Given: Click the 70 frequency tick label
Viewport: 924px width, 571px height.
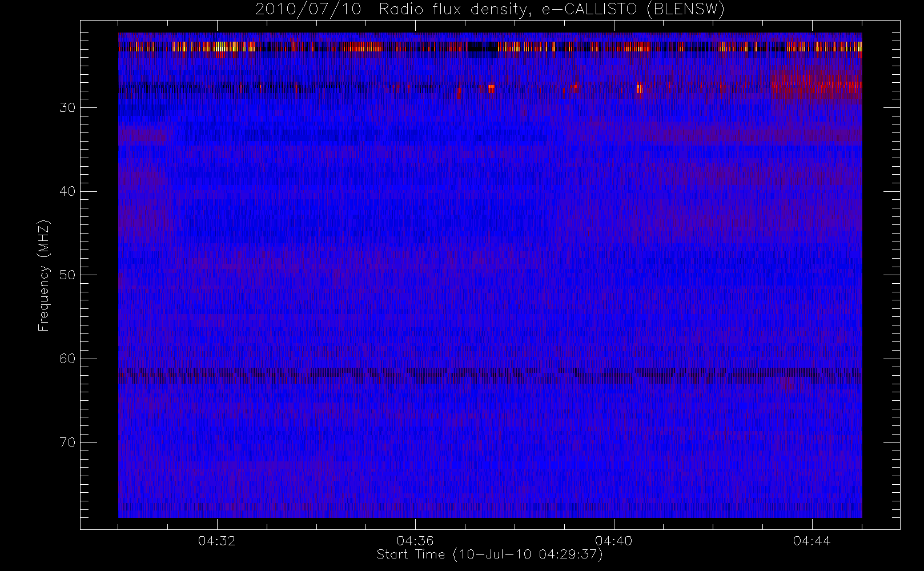Looking at the screenshot, I should click(x=67, y=442).
